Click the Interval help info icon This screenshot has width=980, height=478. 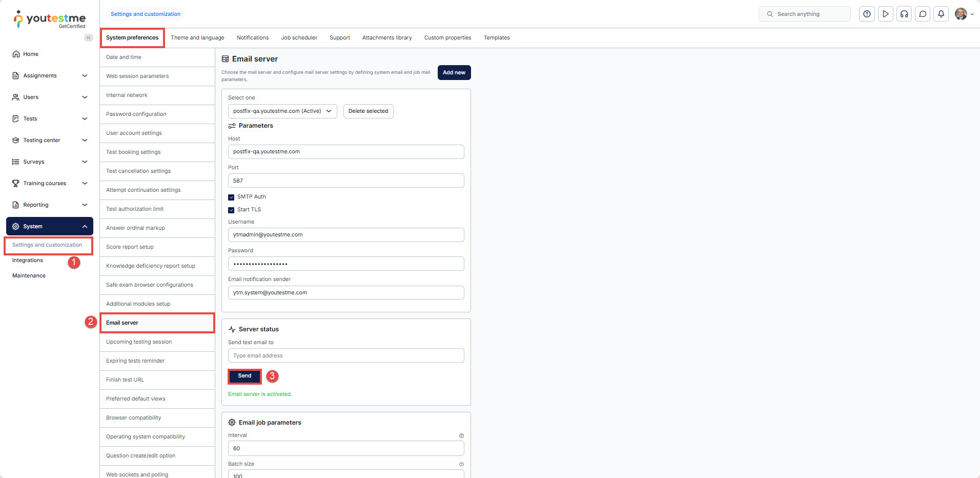(x=461, y=436)
